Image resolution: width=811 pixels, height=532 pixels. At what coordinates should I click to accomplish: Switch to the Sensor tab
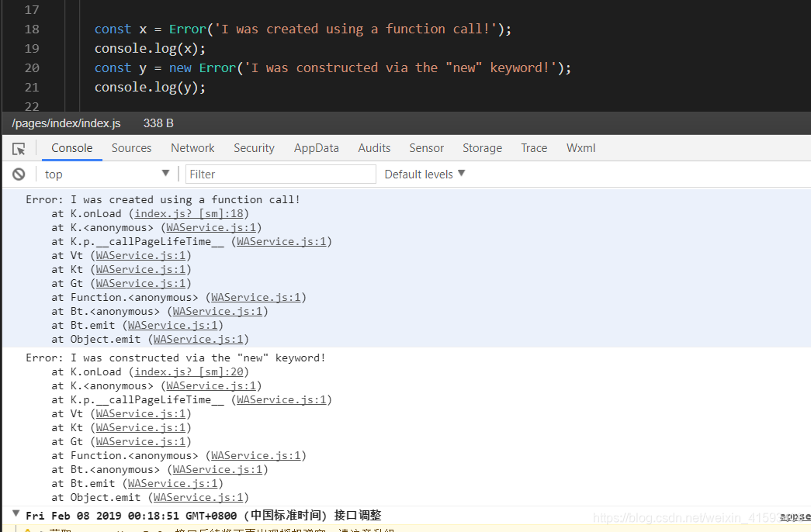coord(426,147)
